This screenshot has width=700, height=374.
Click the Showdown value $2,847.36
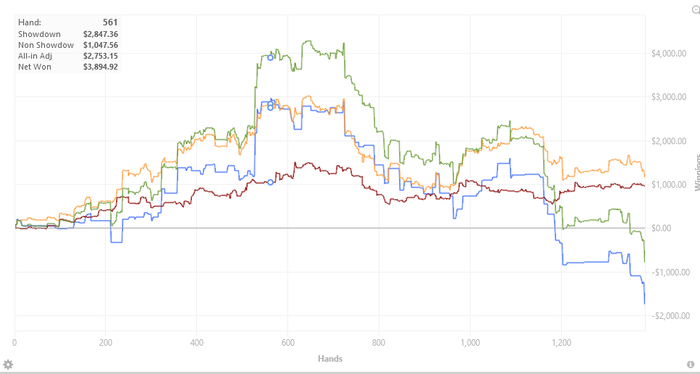(x=100, y=34)
